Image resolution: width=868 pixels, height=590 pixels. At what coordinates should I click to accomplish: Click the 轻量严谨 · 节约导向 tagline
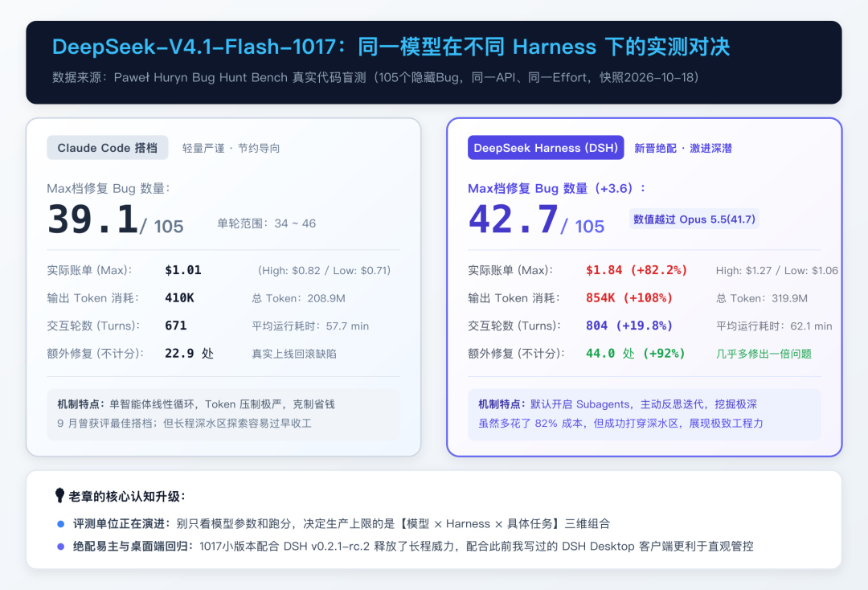pyautogui.click(x=231, y=149)
